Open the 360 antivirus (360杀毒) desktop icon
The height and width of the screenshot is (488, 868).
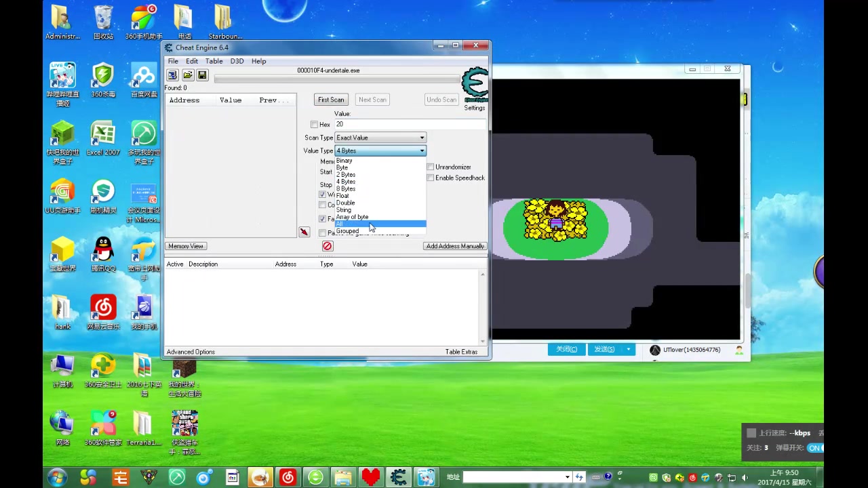[103, 81]
